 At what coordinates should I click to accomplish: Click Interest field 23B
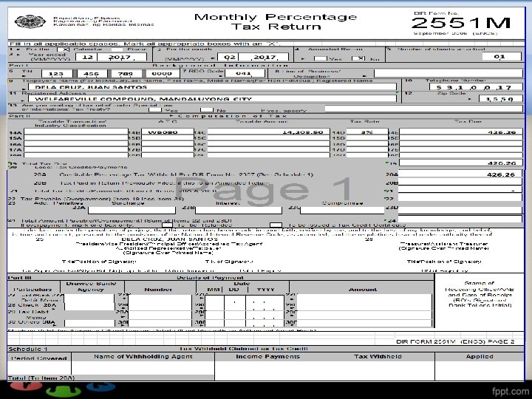click(x=239, y=210)
